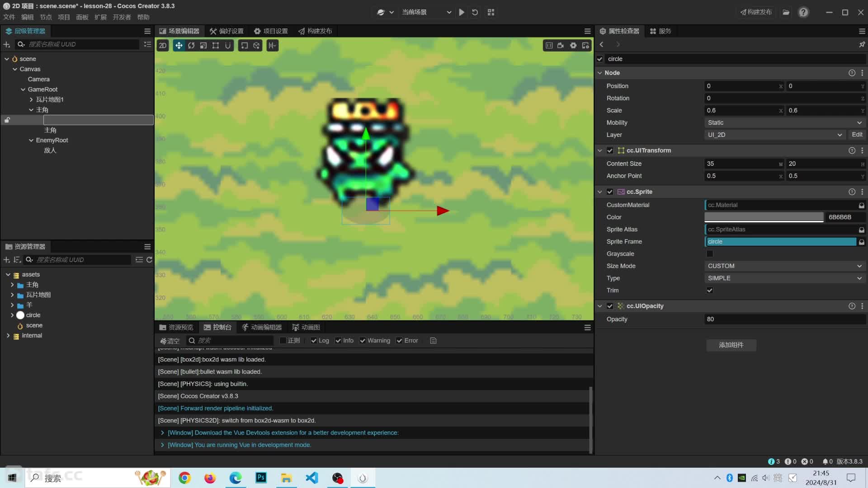
Task: Add a new node with plus icon in hierarchy
Action: coord(7,44)
